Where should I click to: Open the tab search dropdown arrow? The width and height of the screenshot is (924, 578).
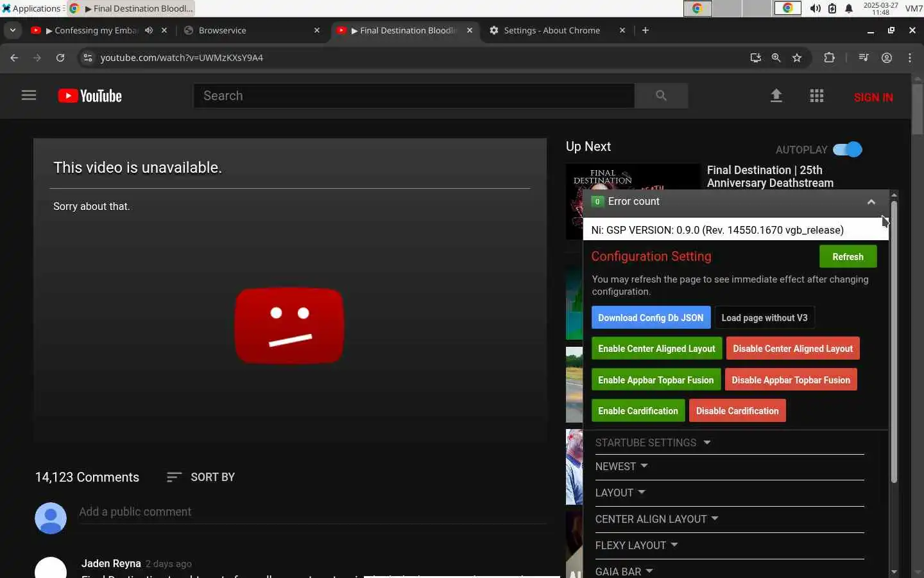pyautogui.click(x=13, y=30)
